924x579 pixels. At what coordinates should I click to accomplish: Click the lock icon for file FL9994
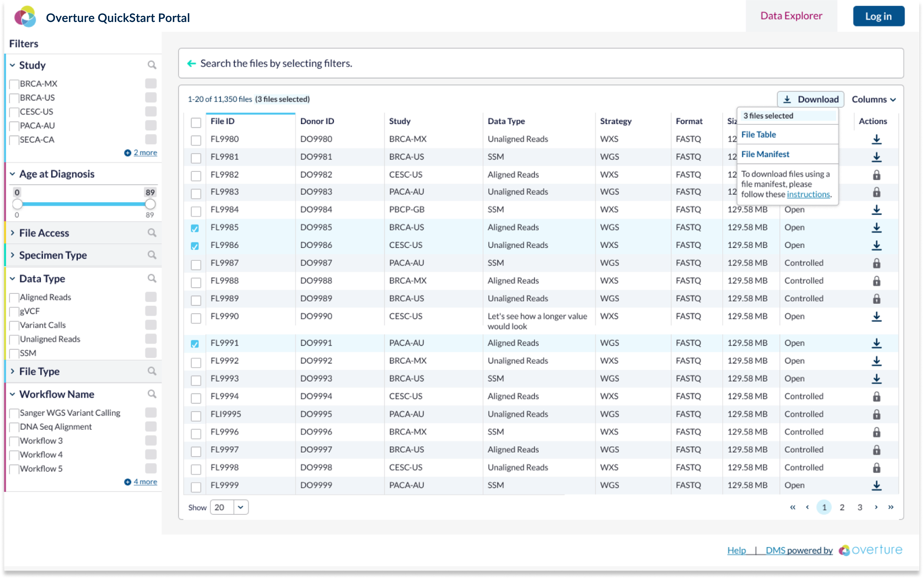coord(877,397)
